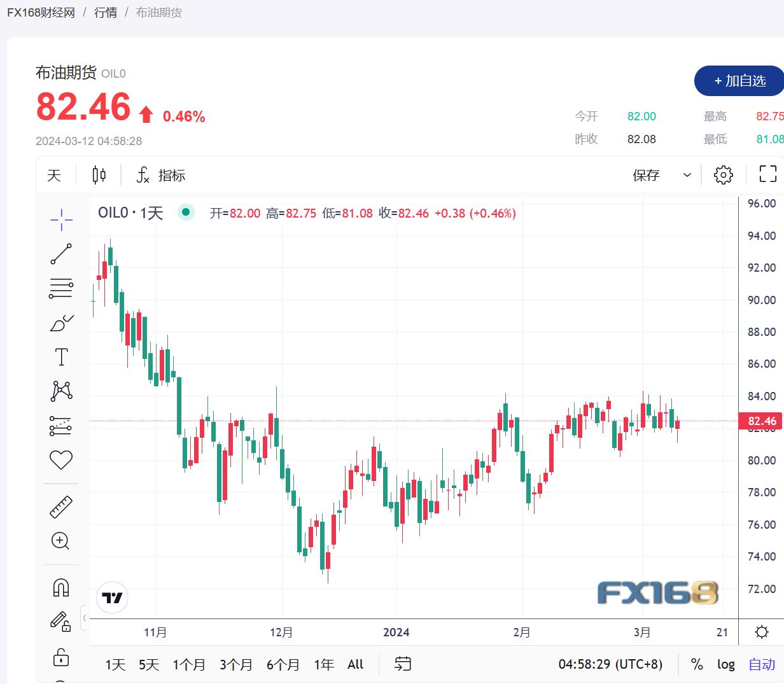Click the zoom in tool
784x684 pixels.
coord(61,541)
